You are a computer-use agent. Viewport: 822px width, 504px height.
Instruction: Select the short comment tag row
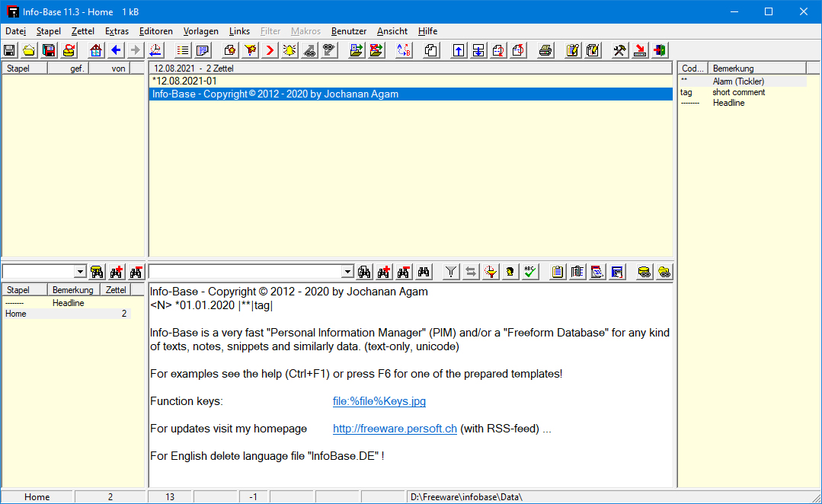click(x=743, y=92)
